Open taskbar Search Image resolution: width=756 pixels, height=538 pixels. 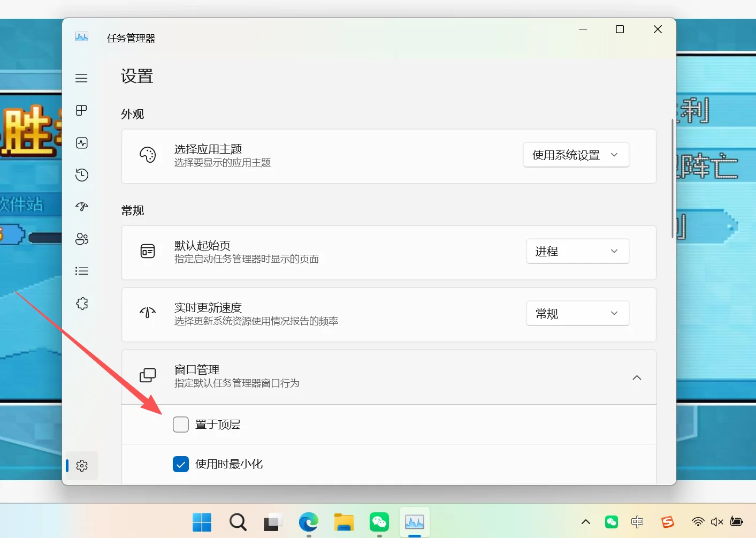238,522
